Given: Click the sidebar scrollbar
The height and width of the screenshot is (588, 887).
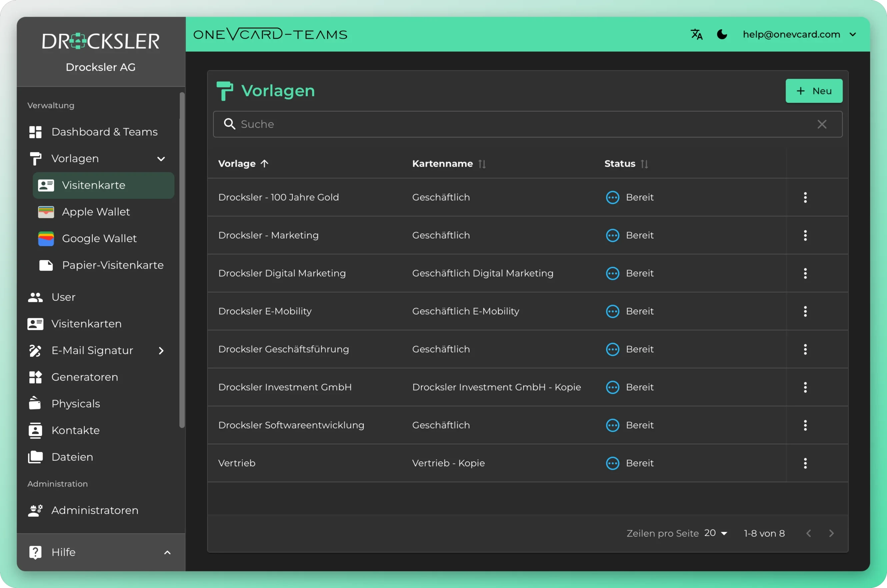Looking at the screenshot, I should 182,260.
